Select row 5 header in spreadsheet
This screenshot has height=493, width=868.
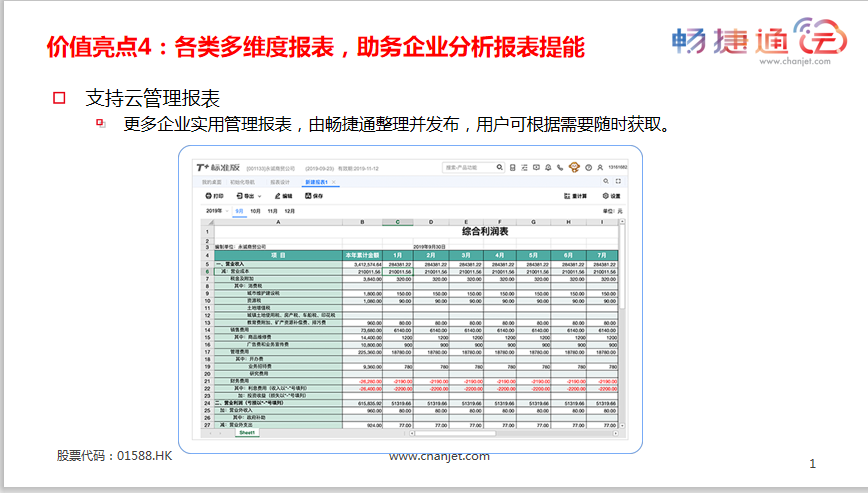pos(208,264)
